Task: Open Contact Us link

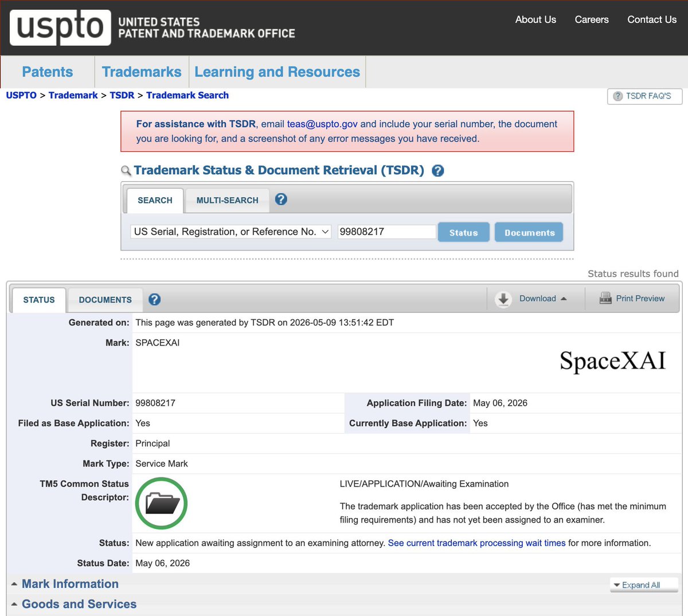Action: 652,19
